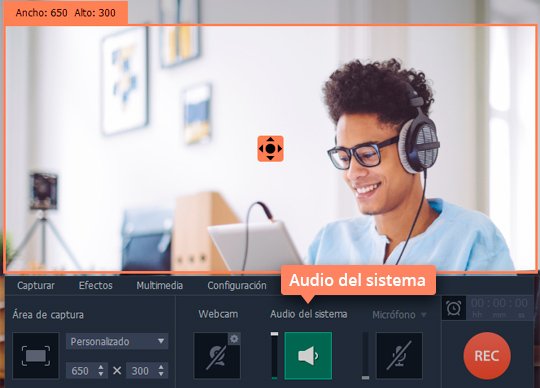Enable the microphone recording toggle
Screen dimensions: 540x388
399,356
